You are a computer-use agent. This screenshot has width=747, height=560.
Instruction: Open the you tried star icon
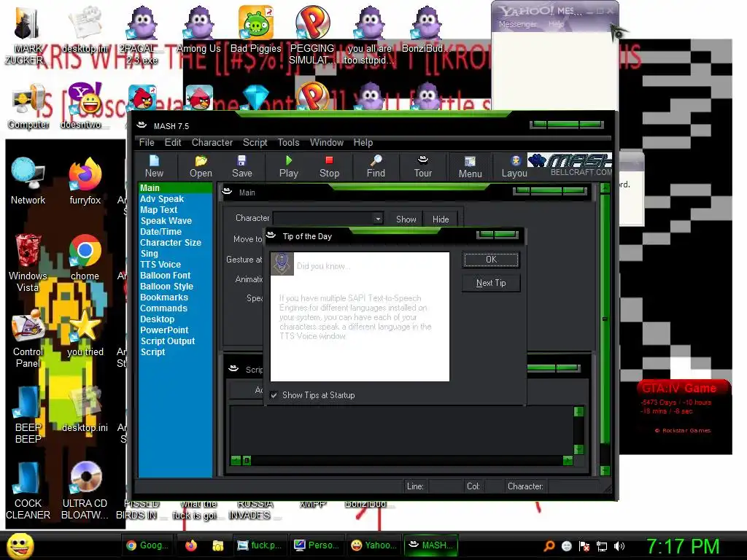coord(85,333)
